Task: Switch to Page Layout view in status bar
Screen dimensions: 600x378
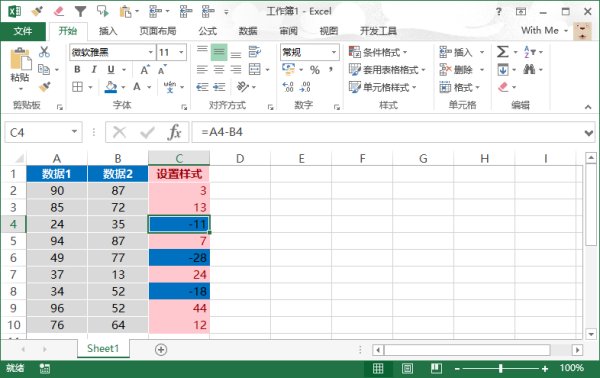Action: 408,368
